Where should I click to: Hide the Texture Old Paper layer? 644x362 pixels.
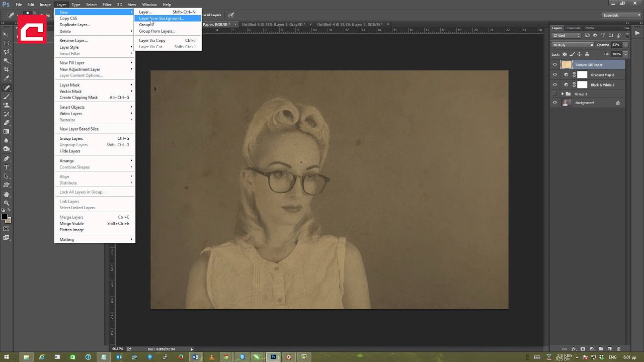coord(555,65)
